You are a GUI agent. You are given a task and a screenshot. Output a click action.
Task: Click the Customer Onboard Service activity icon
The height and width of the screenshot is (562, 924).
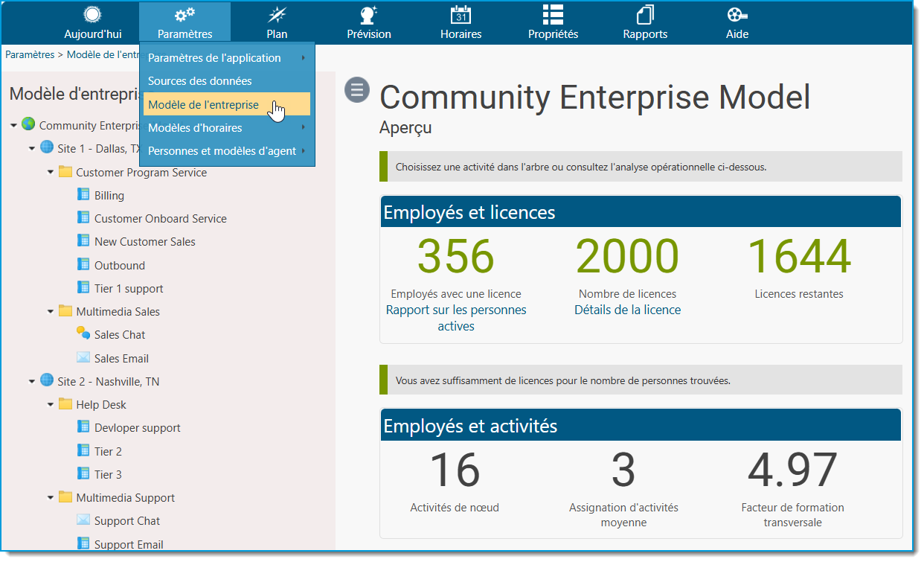pyautogui.click(x=83, y=217)
